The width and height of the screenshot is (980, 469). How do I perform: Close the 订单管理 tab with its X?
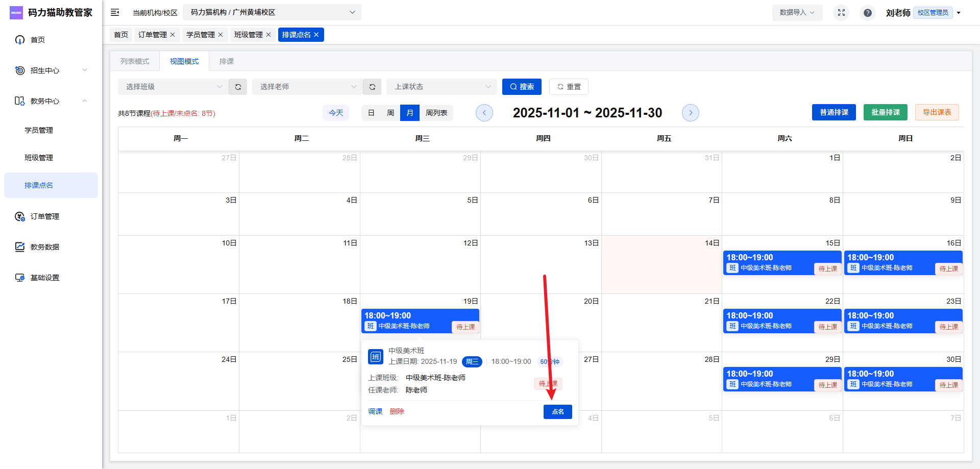[173, 35]
